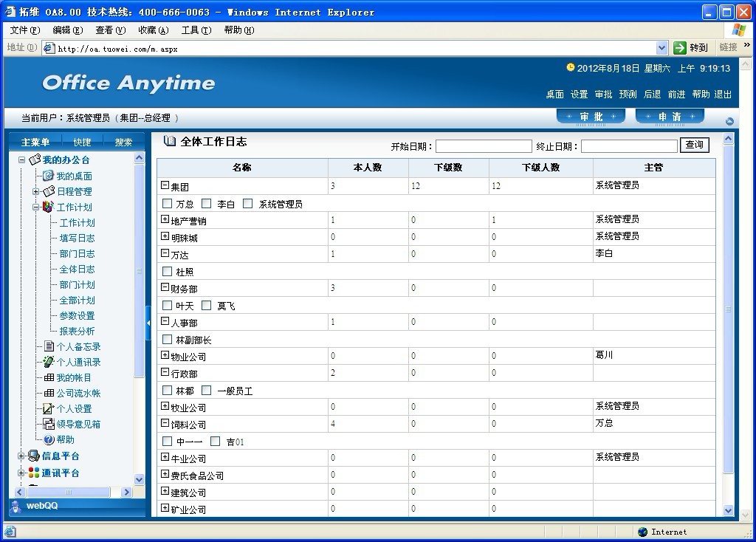This screenshot has height=542, width=756.
Task: Expand the 地产营销 department row
Action: pyautogui.click(x=165, y=219)
